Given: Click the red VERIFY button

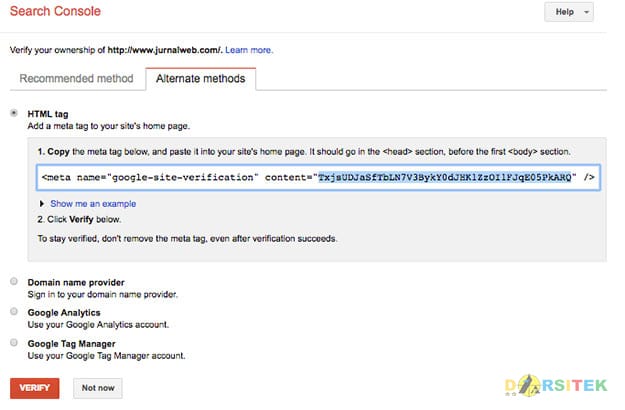Looking at the screenshot, I should (x=35, y=388).
